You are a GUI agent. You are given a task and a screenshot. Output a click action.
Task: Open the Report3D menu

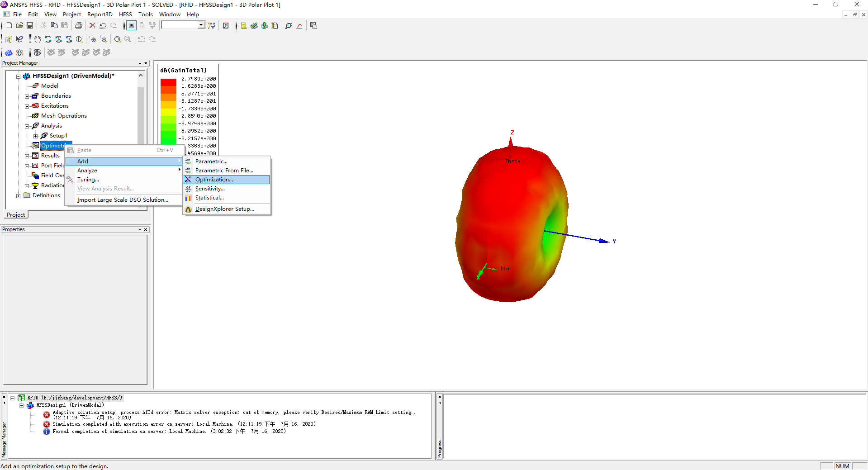[x=100, y=14]
